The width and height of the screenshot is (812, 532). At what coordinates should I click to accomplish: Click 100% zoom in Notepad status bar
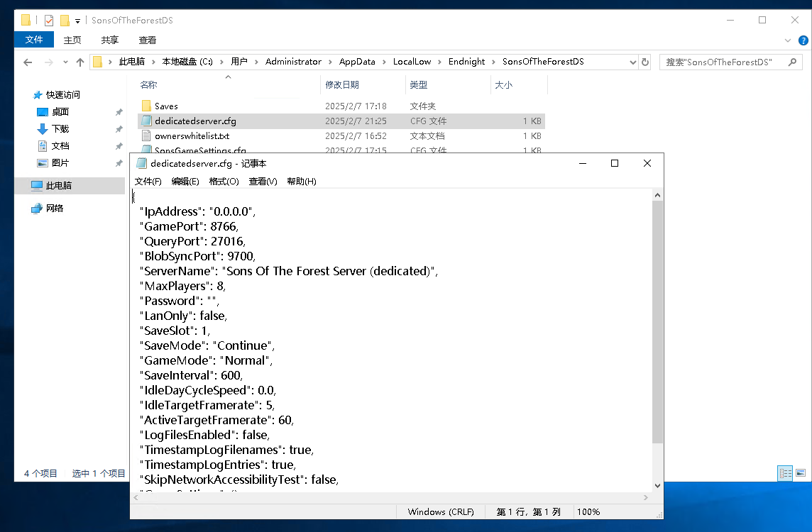[588, 512]
